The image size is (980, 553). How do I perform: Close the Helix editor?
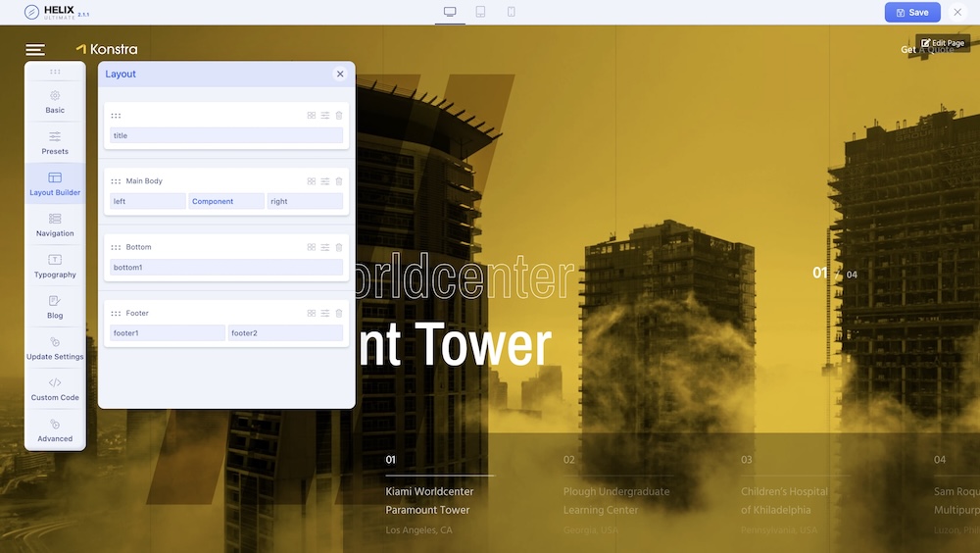[957, 12]
